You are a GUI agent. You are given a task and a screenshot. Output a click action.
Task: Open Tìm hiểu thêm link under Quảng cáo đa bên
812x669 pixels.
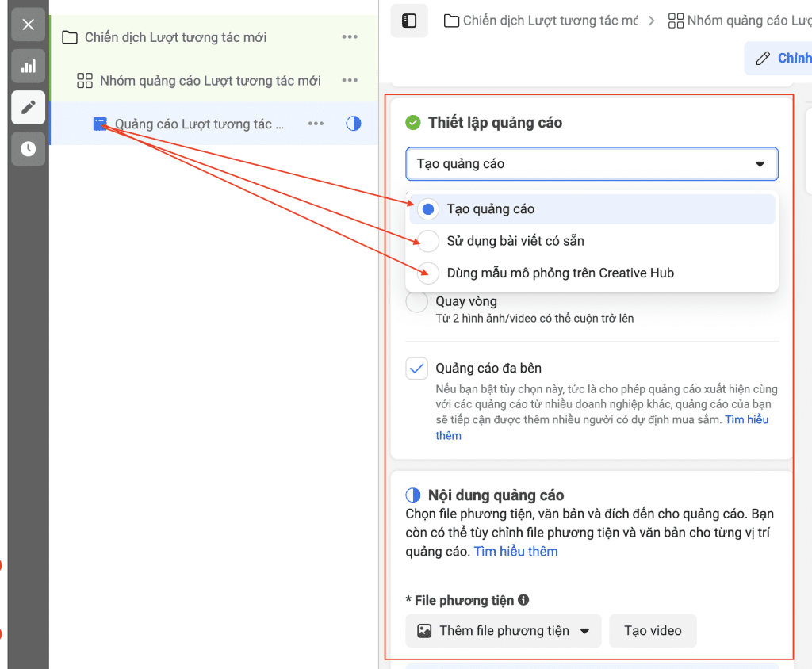(x=747, y=419)
